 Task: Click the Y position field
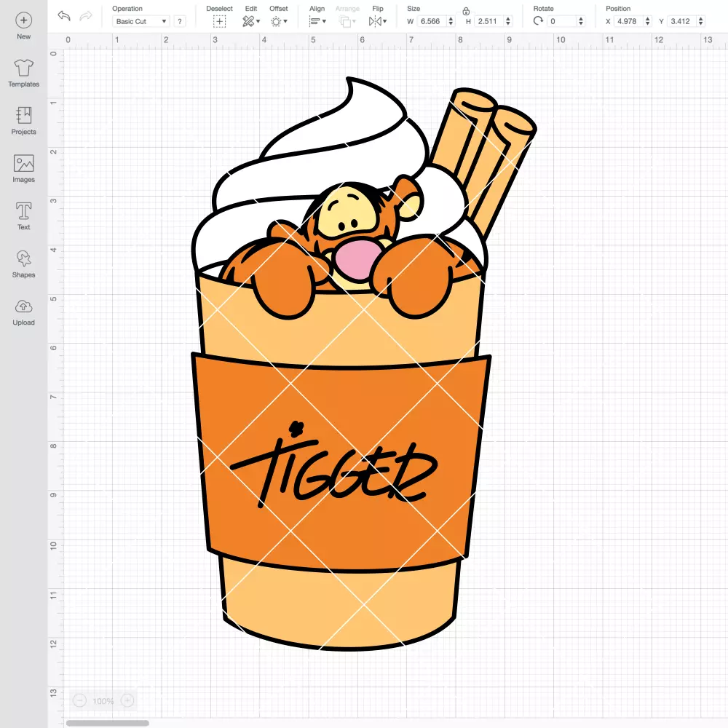[682, 21]
